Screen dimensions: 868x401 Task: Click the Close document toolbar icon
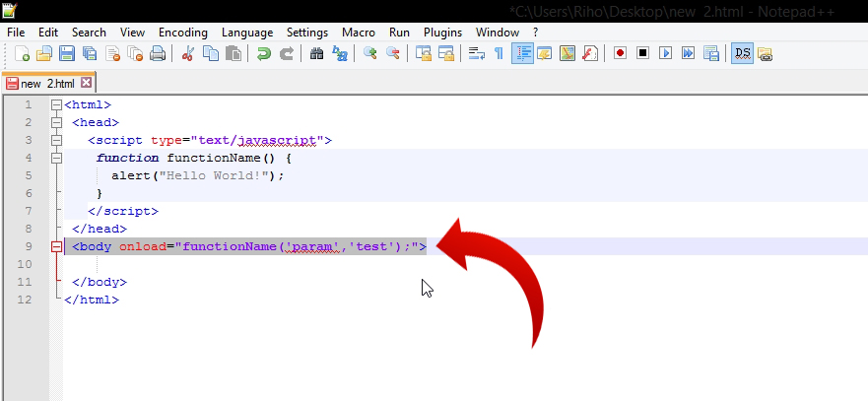[113, 54]
